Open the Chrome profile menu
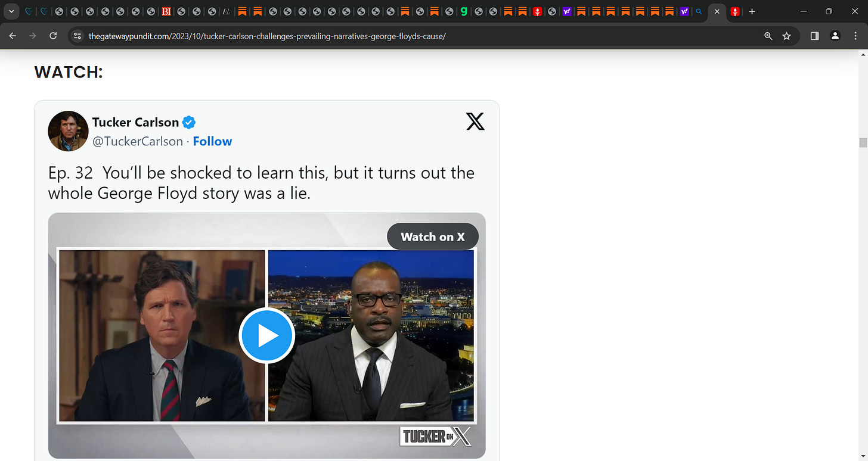 tap(835, 36)
